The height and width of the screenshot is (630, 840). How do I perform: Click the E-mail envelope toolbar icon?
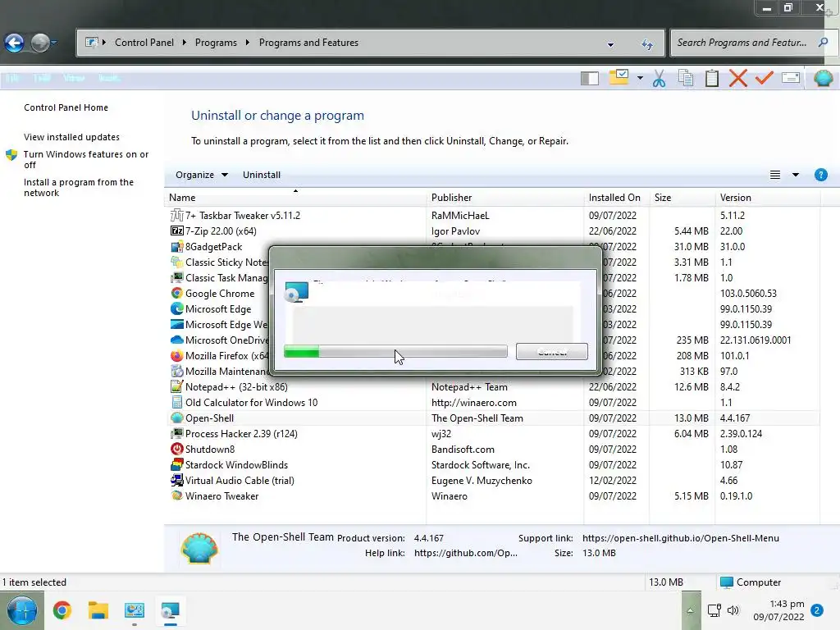tap(791, 78)
